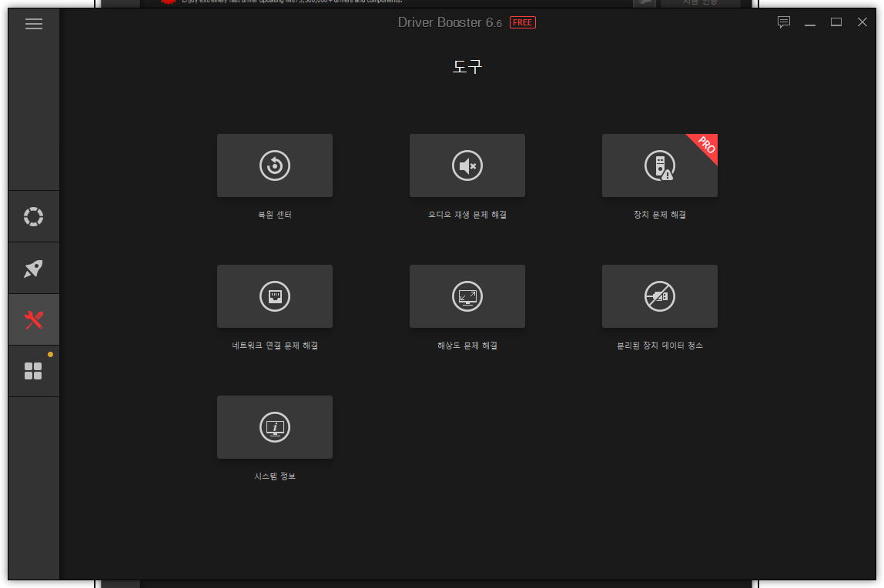Open the 복원 센터 restore tile

click(275, 165)
